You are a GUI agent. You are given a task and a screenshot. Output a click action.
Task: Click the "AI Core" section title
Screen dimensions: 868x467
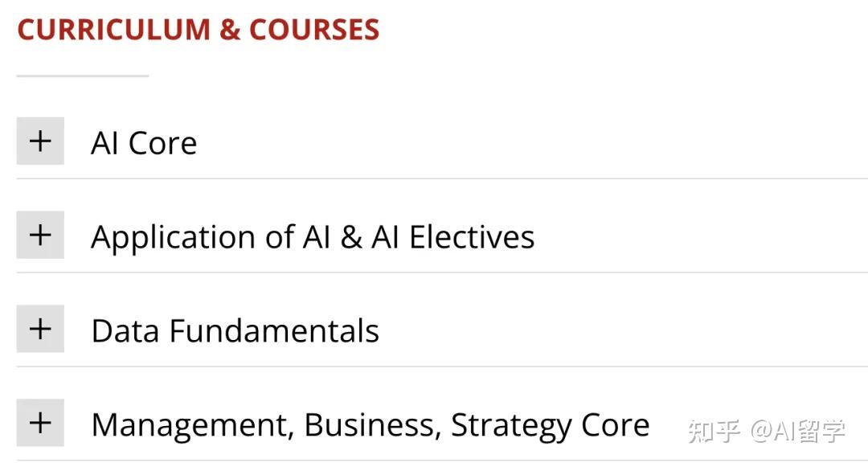pyautogui.click(x=144, y=143)
